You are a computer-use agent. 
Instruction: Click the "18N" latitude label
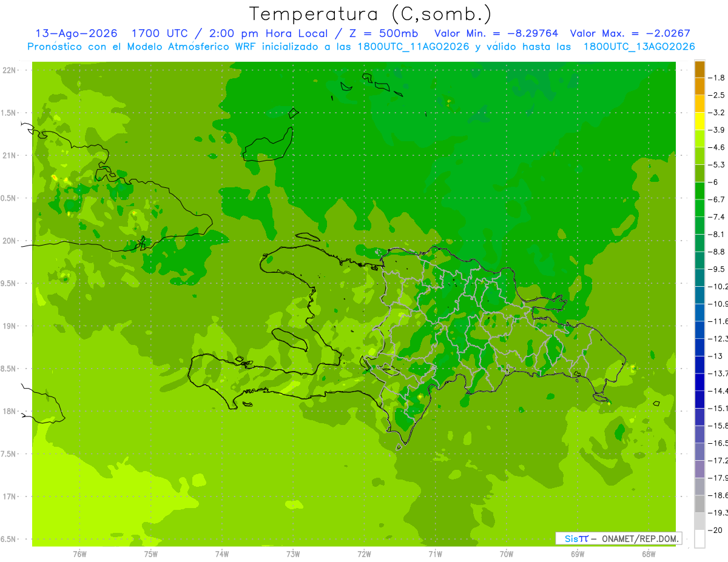tap(10, 412)
